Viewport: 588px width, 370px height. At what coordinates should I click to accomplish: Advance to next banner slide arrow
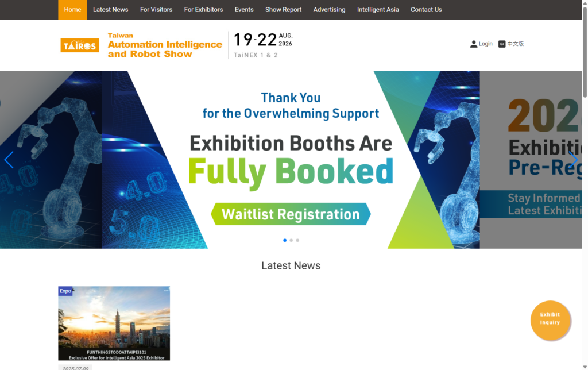[x=572, y=160]
